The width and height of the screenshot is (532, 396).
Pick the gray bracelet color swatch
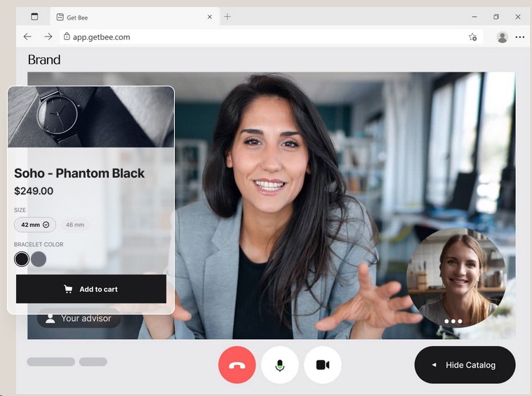click(39, 259)
